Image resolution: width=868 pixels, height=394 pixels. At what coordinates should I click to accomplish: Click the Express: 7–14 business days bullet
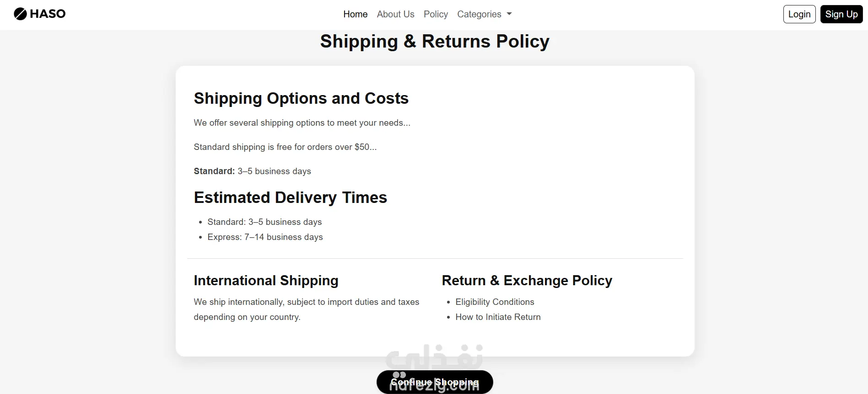(x=265, y=237)
